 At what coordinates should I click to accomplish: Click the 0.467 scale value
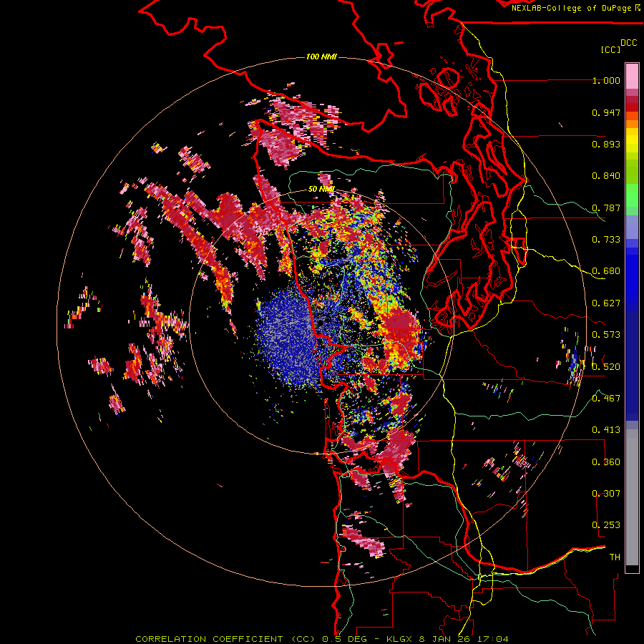(606, 399)
